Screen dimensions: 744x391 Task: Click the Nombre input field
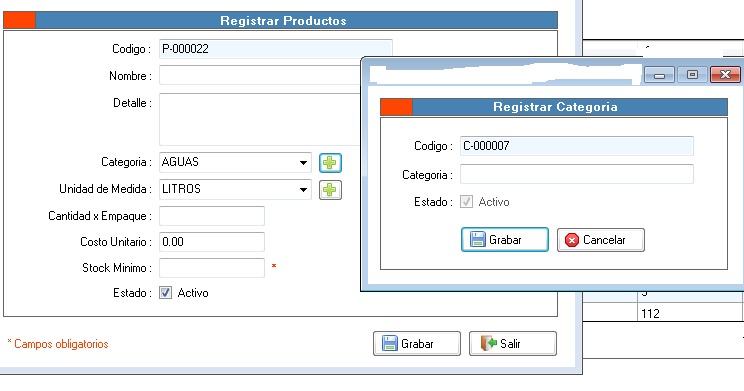click(260, 75)
